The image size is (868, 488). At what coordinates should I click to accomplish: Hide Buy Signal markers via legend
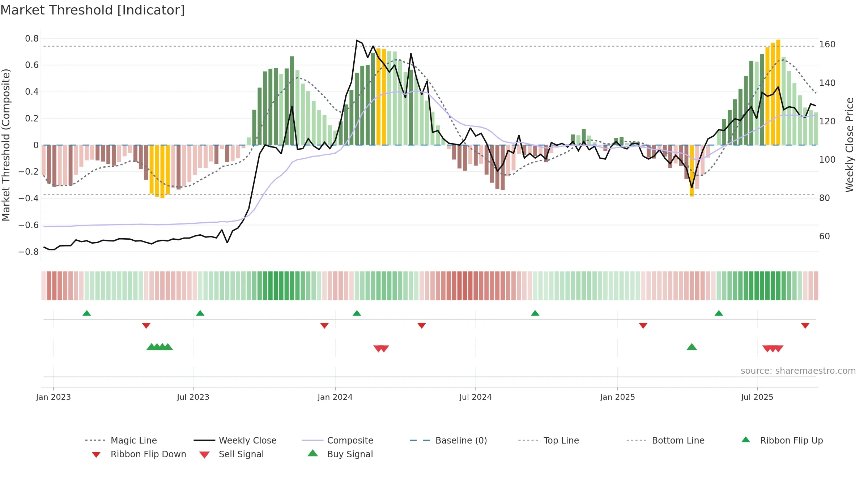(340, 454)
